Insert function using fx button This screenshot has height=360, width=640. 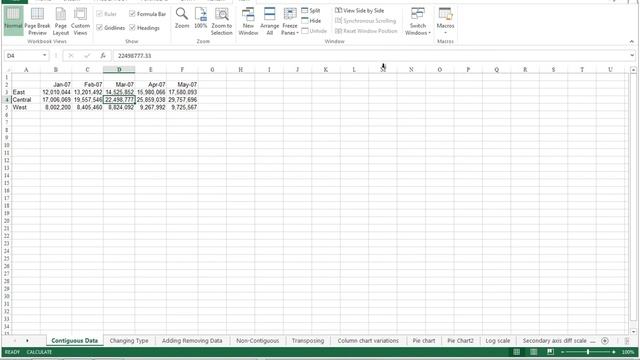[x=103, y=56]
